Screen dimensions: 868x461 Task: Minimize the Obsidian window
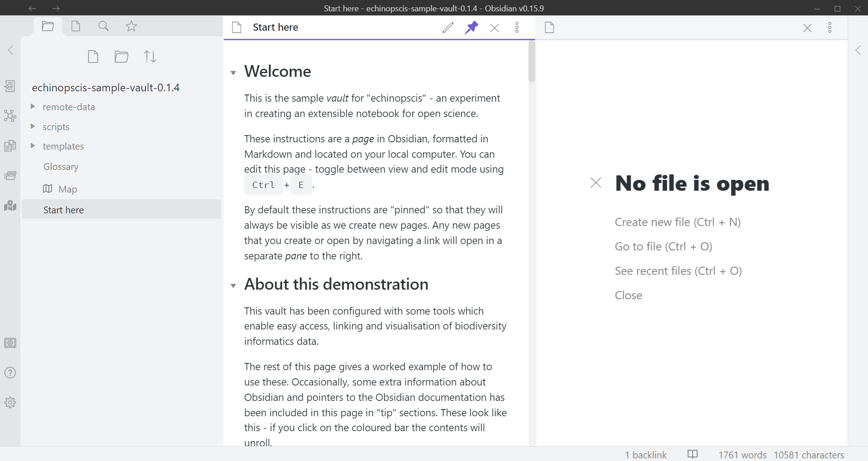817,9
